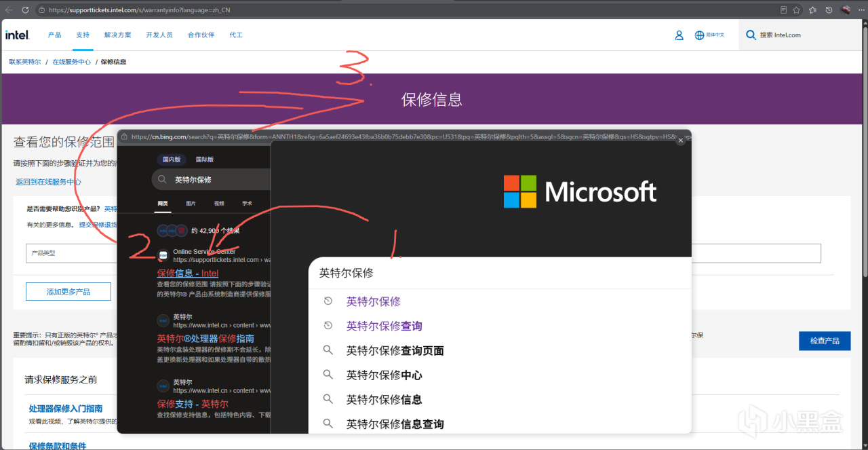Click the browser profile avatar
The width and height of the screenshot is (868, 450).
pos(846,10)
